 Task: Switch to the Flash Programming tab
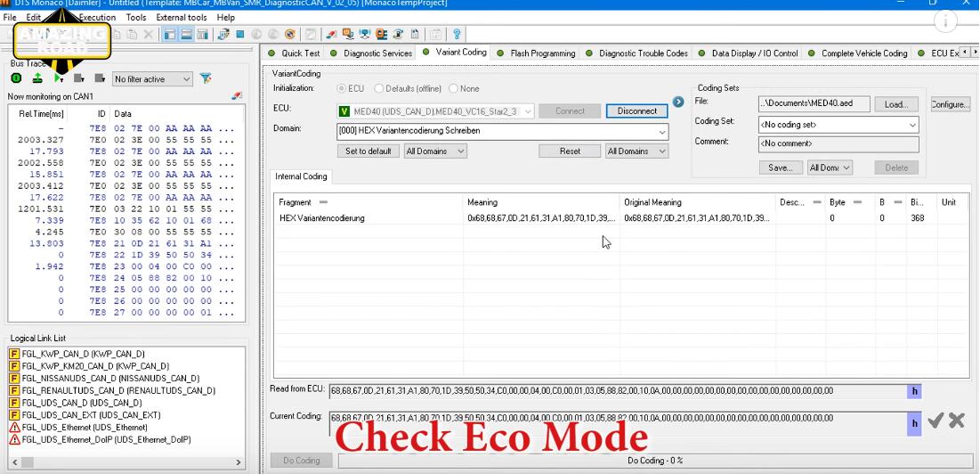pos(536,53)
